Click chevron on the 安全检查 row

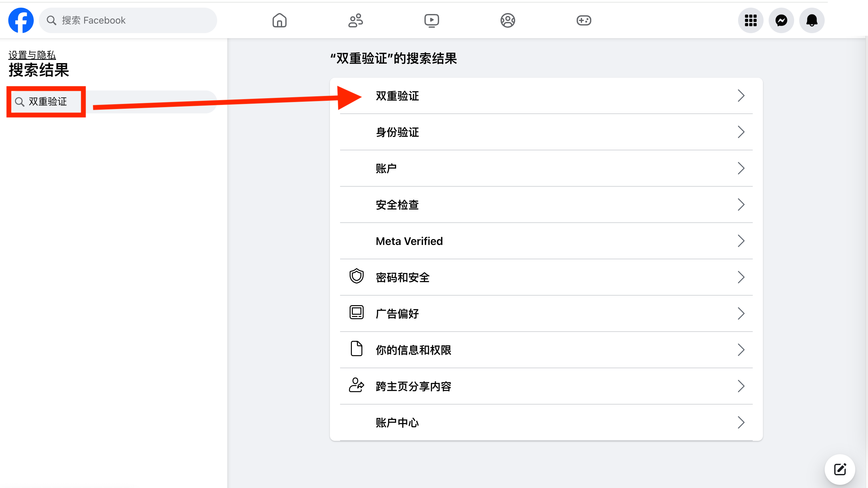[741, 205]
